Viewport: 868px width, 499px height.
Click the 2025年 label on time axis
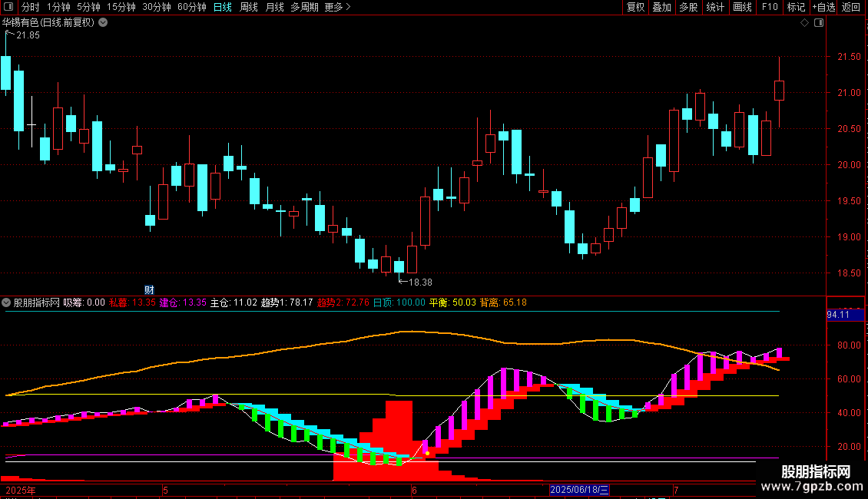click(21, 490)
